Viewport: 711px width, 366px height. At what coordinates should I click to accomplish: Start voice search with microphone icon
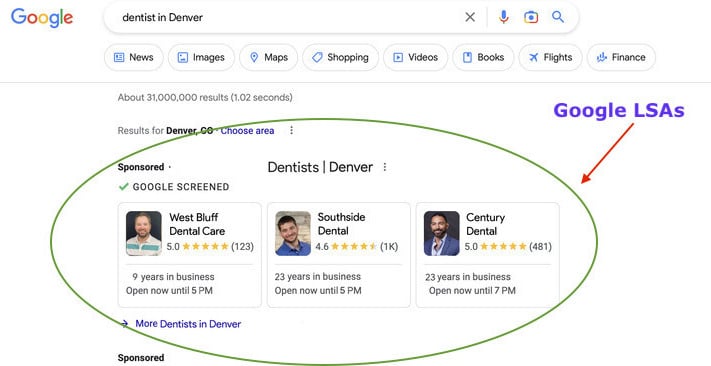(503, 17)
